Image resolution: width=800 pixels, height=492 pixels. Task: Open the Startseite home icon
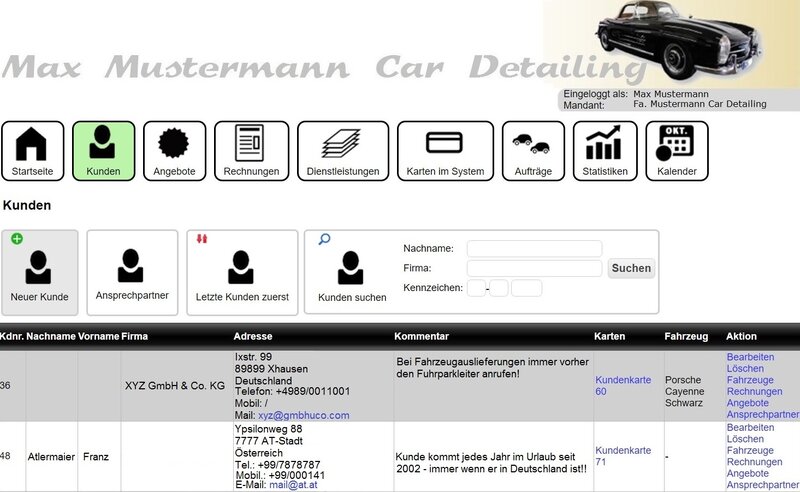[32, 152]
